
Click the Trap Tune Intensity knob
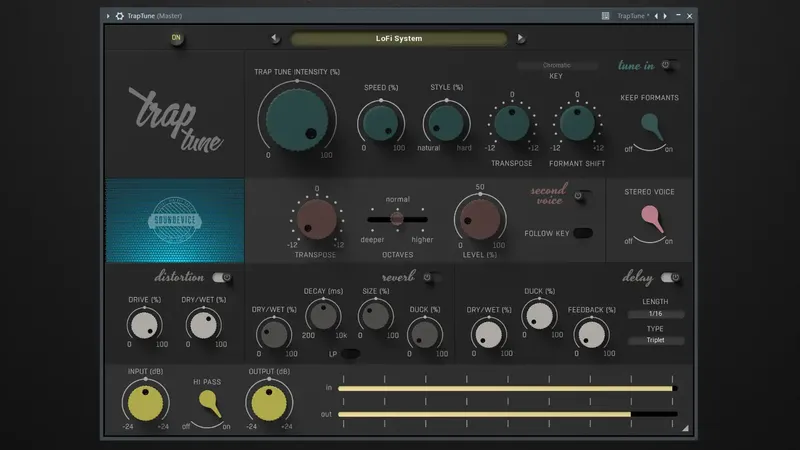(297, 119)
